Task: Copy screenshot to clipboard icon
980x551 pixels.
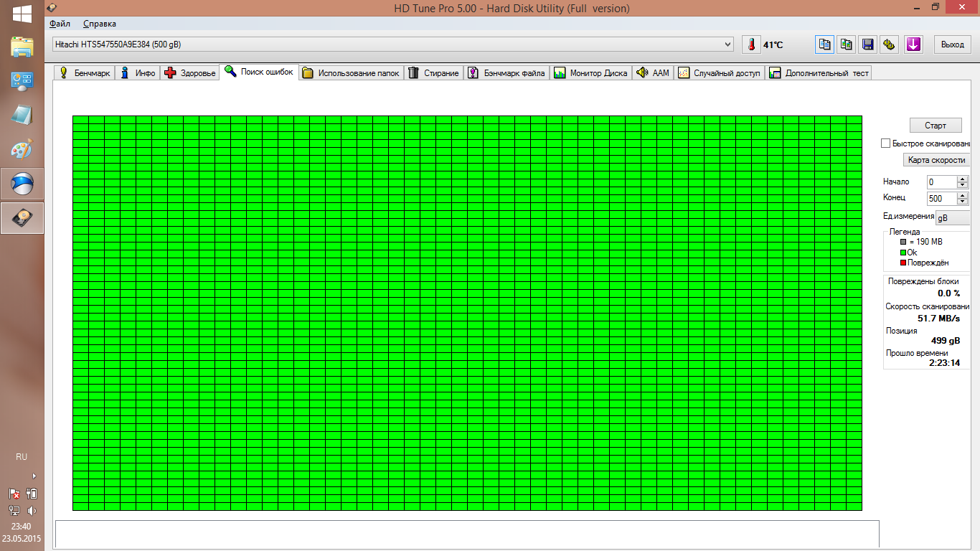Action: tap(847, 44)
